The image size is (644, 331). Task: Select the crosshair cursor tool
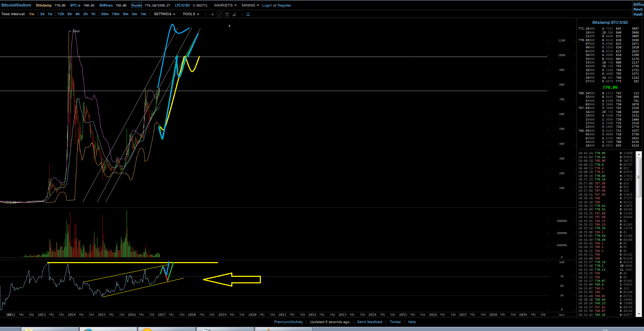point(213,14)
